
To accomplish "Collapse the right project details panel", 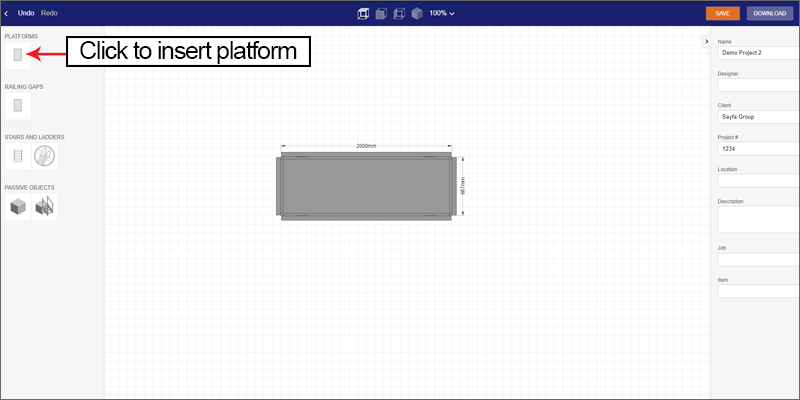I will tap(706, 41).
